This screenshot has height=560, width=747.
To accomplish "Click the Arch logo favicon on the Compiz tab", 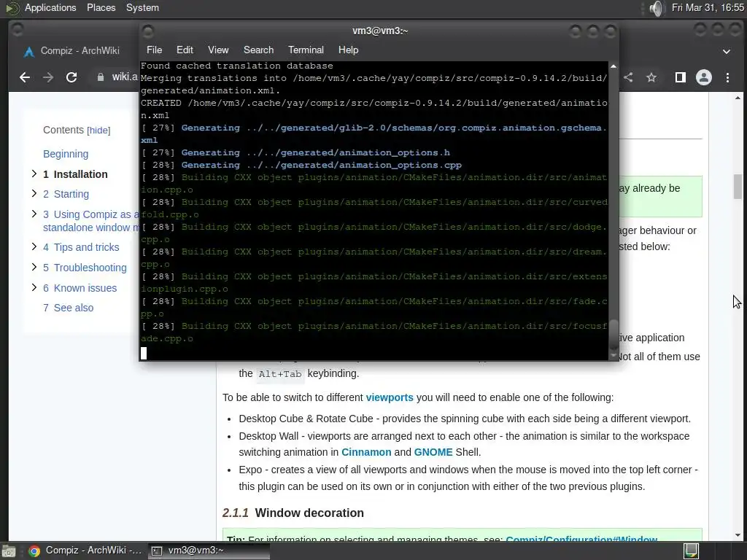I will [x=29, y=52].
